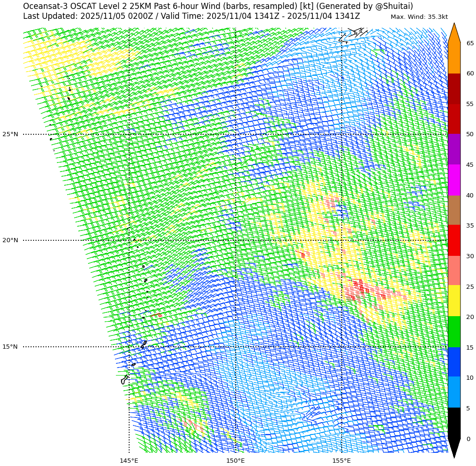This screenshot has width=476, height=466.
Task: Pick the magenta 40–45 kt colorbar band
Action: [454, 180]
